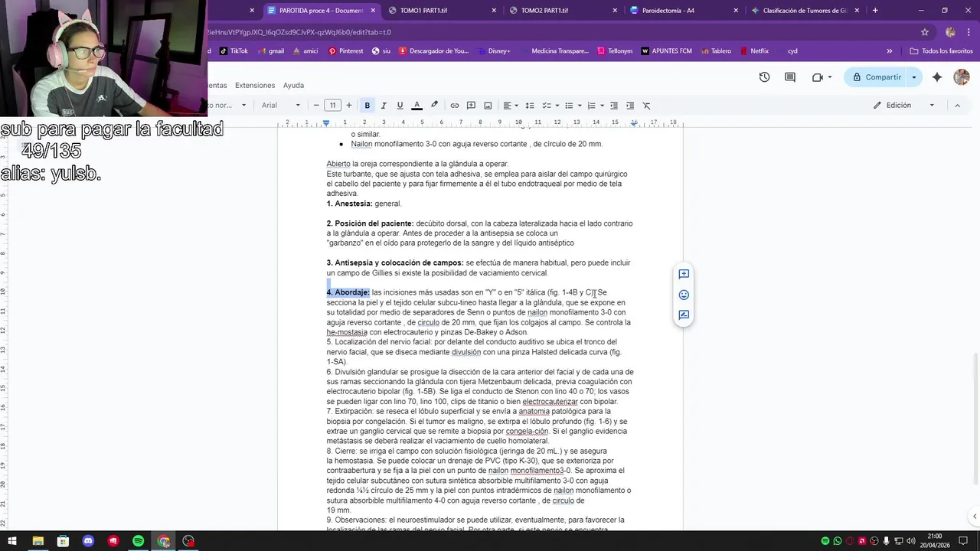Expand the checklist options arrow
The image size is (980, 551).
point(557,106)
